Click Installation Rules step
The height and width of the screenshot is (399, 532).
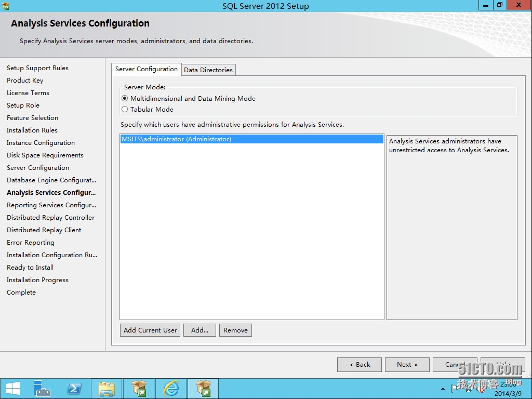pos(32,130)
